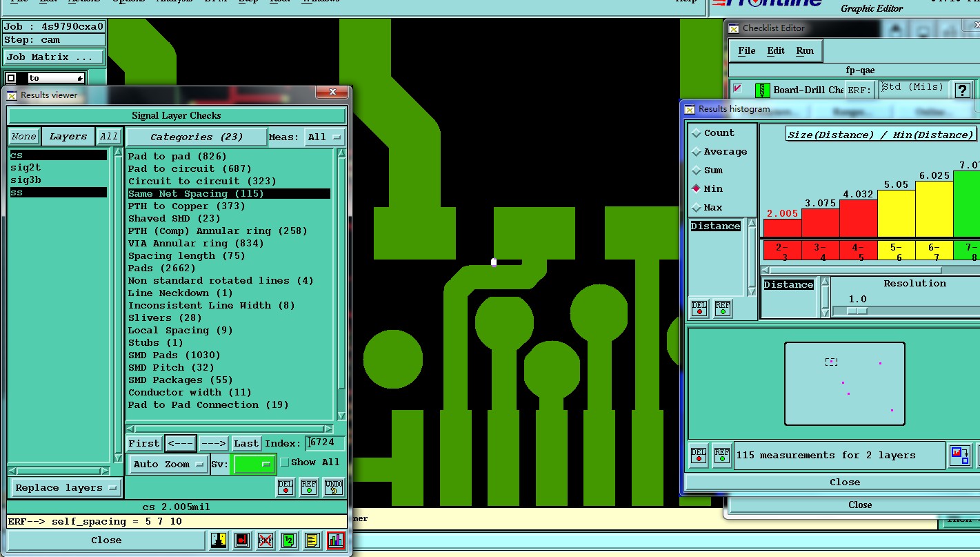Click the Index input field
The height and width of the screenshot is (557, 980).
[x=326, y=443]
